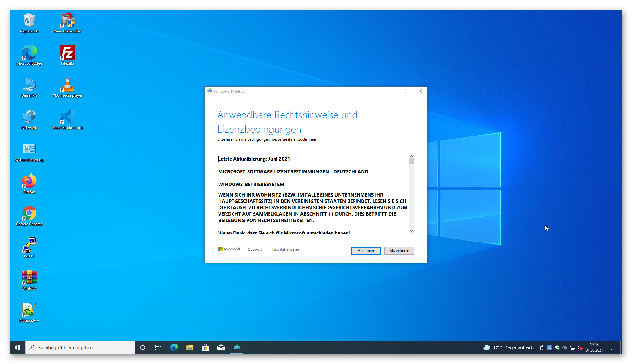Select the Microsoft Edge desktop shortcut
Image resolution: width=632 pixels, height=364 pixels.
click(29, 55)
